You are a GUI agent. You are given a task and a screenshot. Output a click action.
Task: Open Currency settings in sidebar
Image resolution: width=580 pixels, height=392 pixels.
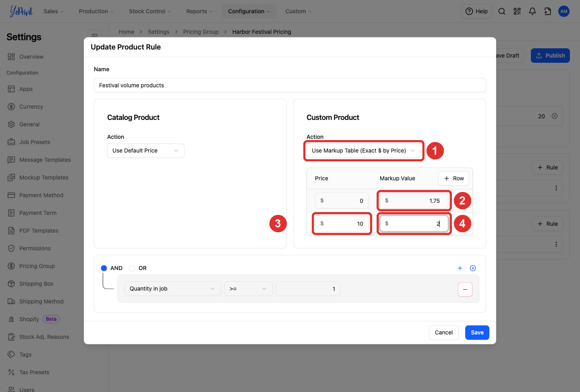coord(31,107)
